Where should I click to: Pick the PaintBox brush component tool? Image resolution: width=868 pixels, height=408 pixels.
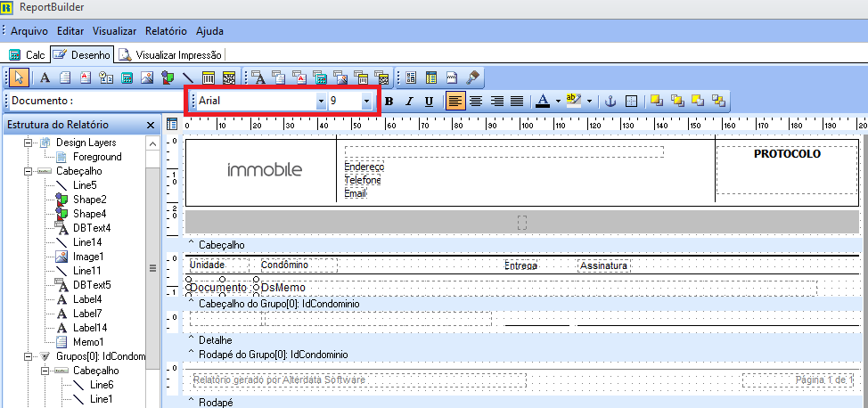pos(472,78)
